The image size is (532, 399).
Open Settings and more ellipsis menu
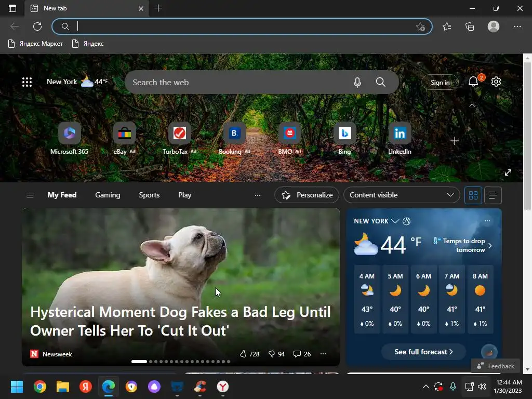coord(517,26)
